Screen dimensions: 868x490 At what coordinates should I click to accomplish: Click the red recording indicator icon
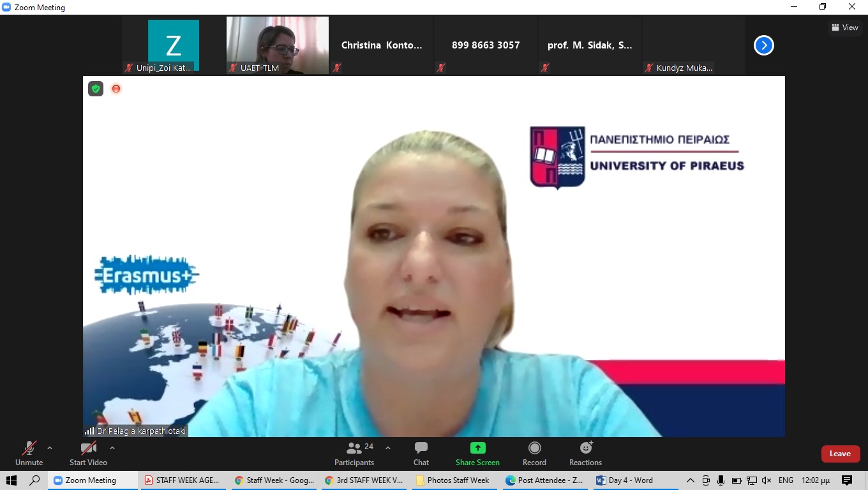116,89
